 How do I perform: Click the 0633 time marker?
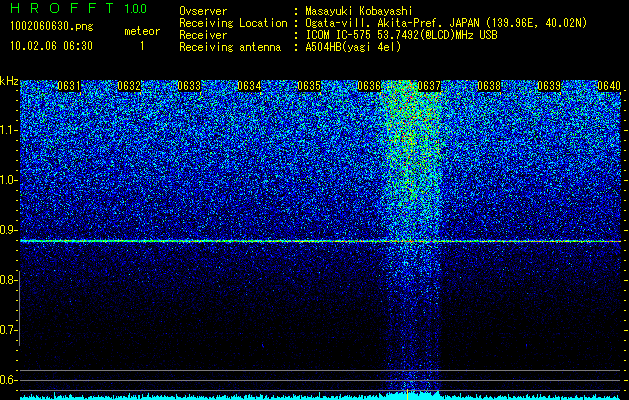coord(189,86)
